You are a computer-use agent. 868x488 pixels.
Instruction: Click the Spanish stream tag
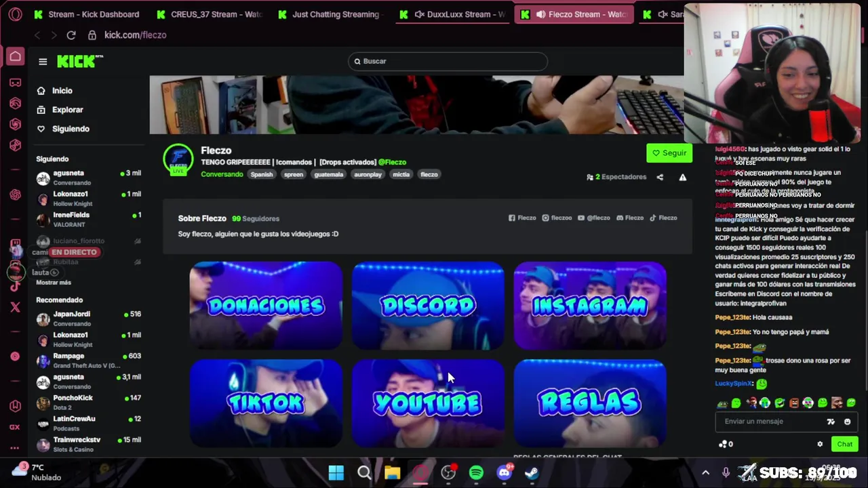[262, 175]
